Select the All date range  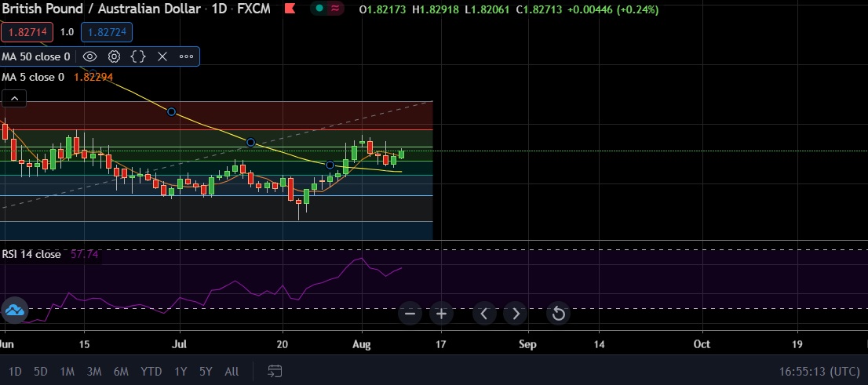click(232, 371)
